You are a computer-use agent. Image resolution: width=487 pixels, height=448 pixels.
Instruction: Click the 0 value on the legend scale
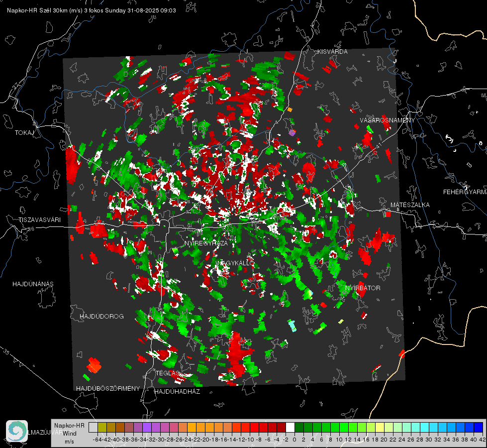294,440
